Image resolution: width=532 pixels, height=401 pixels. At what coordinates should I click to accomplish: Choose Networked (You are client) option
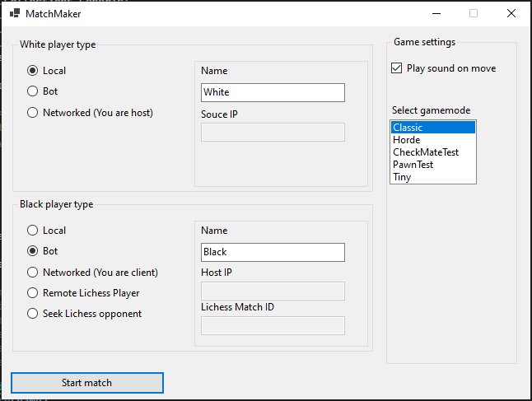click(x=92, y=273)
